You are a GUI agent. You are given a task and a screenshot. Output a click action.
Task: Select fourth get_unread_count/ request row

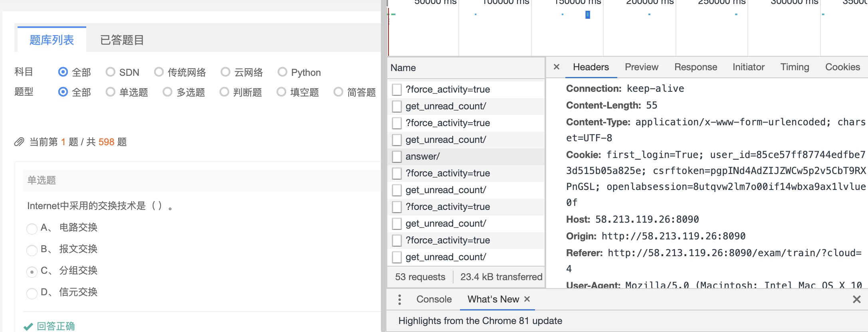(x=466, y=223)
